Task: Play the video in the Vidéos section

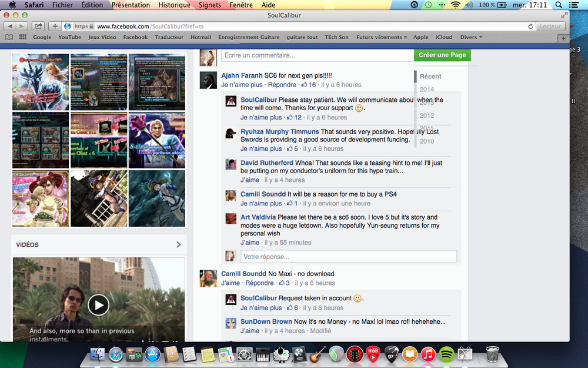Action: pyautogui.click(x=98, y=304)
